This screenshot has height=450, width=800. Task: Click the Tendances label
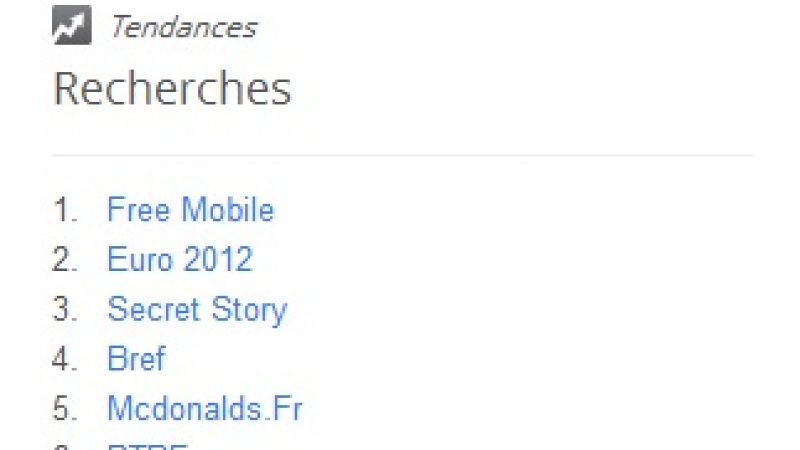[x=183, y=28]
